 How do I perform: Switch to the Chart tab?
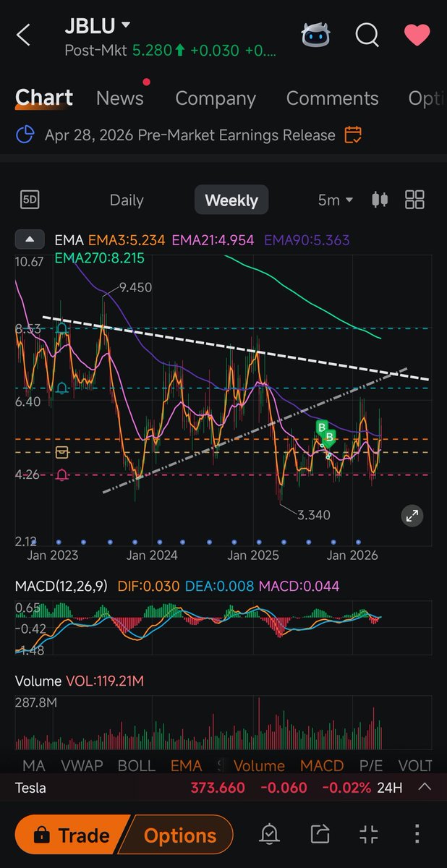44,98
